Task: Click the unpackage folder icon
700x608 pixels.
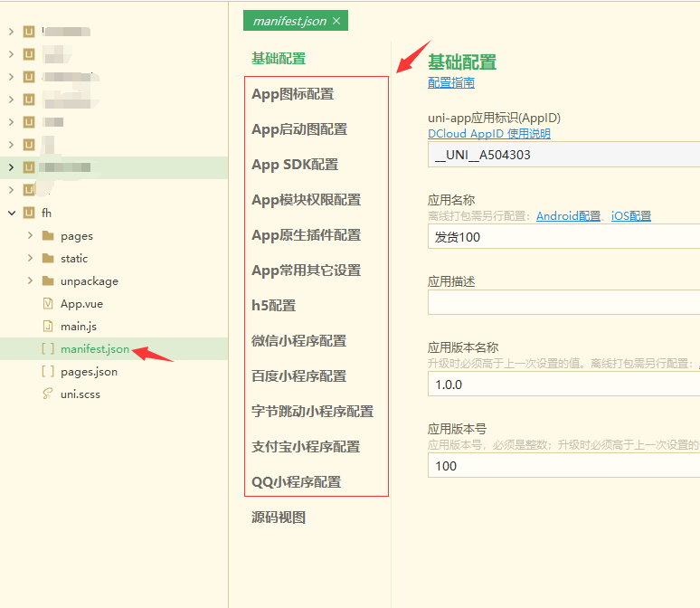Action: 48,281
